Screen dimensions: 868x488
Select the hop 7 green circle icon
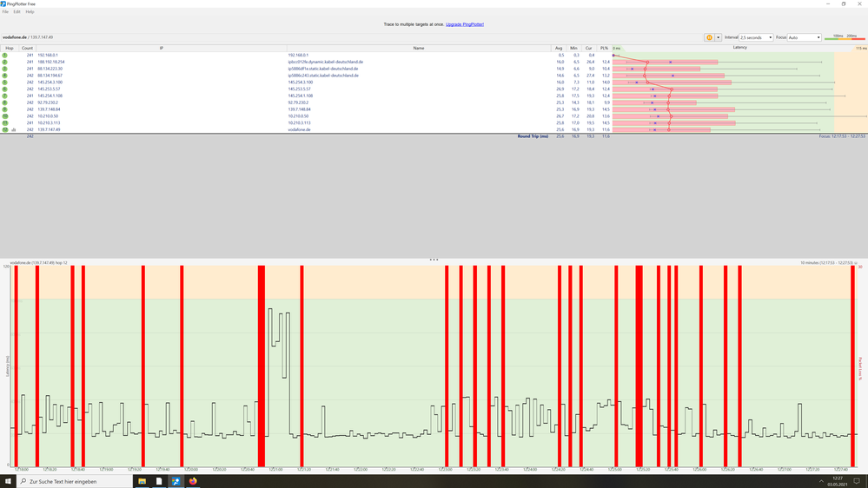(x=5, y=96)
